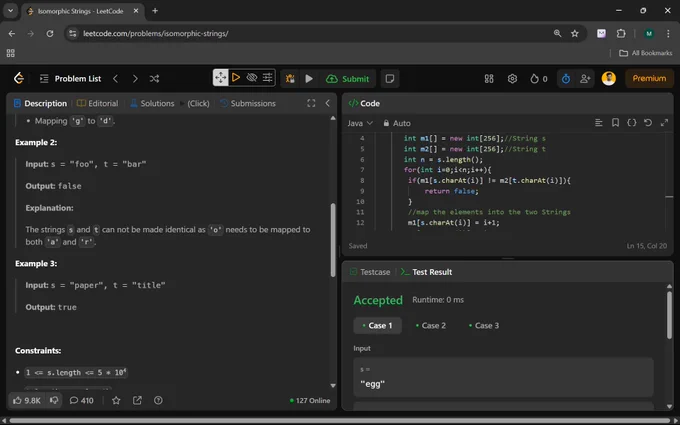
Task: Open the Problem List
Action: pyautogui.click(x=70, y=78)
